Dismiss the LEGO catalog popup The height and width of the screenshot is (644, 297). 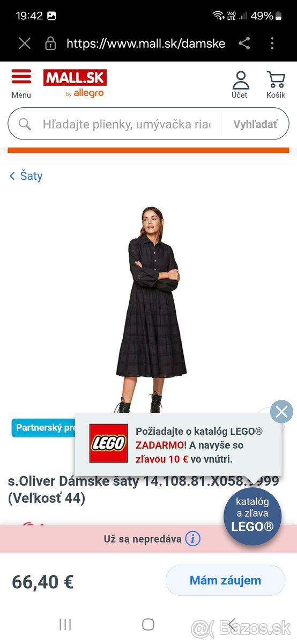click(x=281, y=412)
